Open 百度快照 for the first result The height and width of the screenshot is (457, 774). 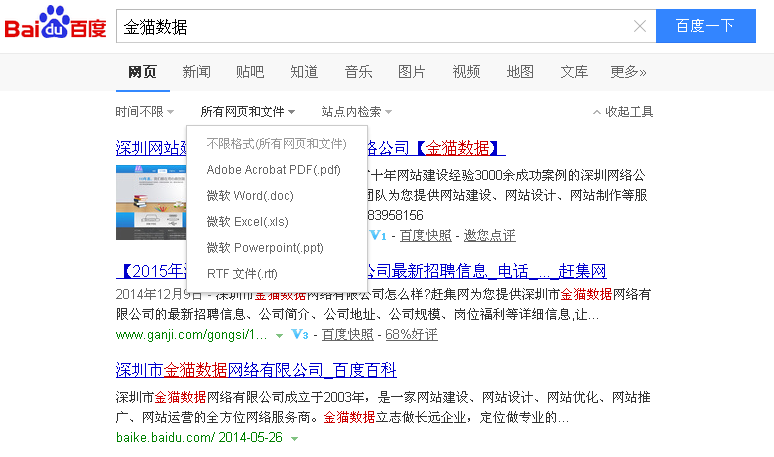(426, 236)
